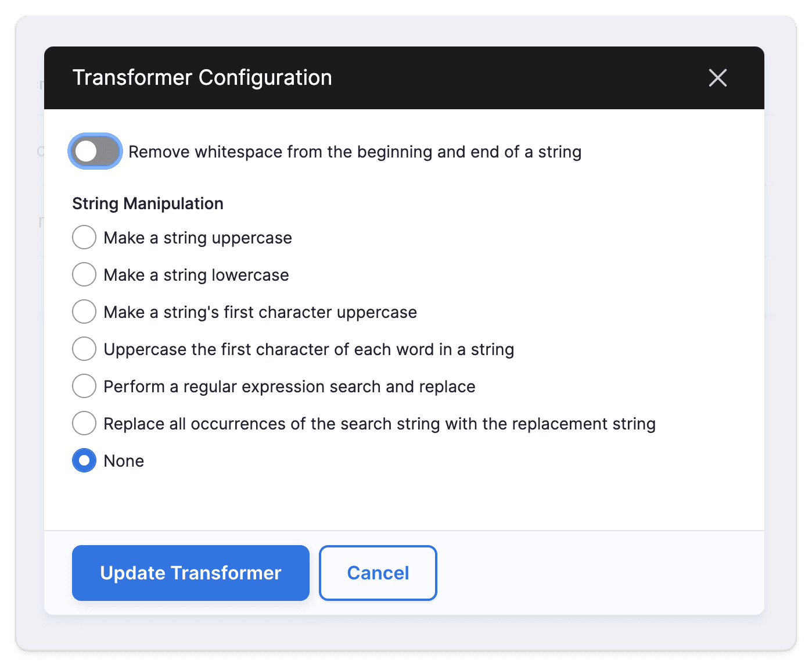The height and width of the screenshot is (666, 812).
Task: Click the Update Transformer button
Action: pyautogui.click(x=191, y=573)
